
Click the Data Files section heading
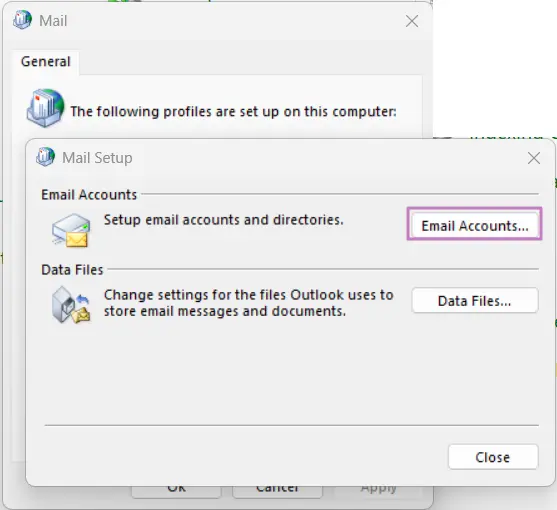tap(72, 270)
